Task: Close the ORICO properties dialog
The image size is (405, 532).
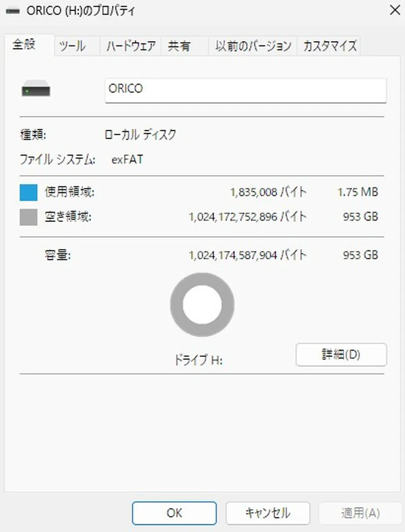Action: pyautogui.click(x=395, y=10)
